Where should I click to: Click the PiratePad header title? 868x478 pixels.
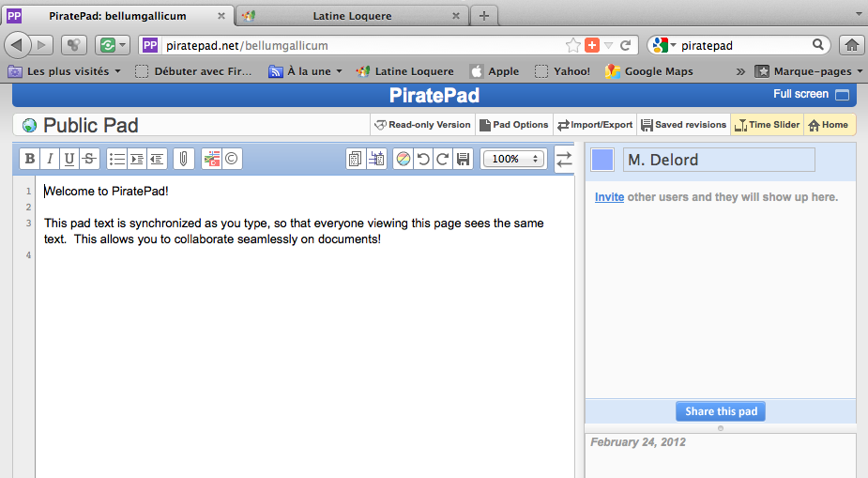434,95
